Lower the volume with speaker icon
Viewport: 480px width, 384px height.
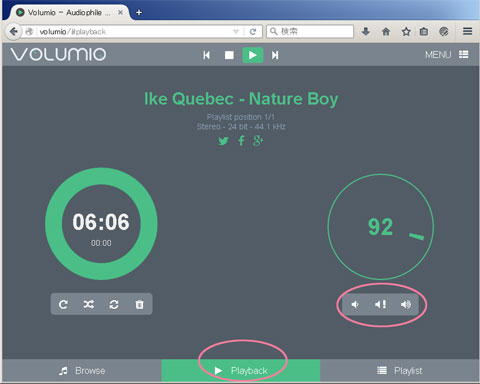355,304
